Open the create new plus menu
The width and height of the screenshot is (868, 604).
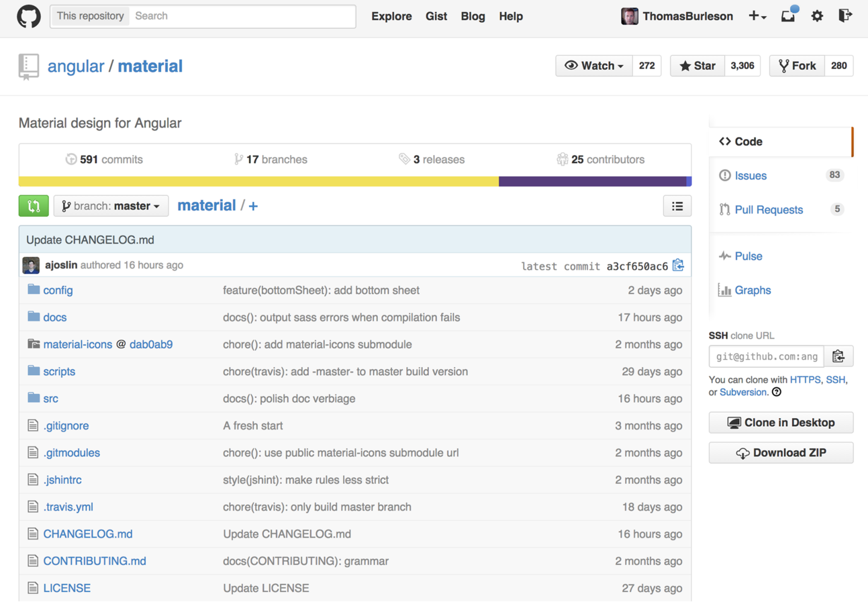click(757, 16)
